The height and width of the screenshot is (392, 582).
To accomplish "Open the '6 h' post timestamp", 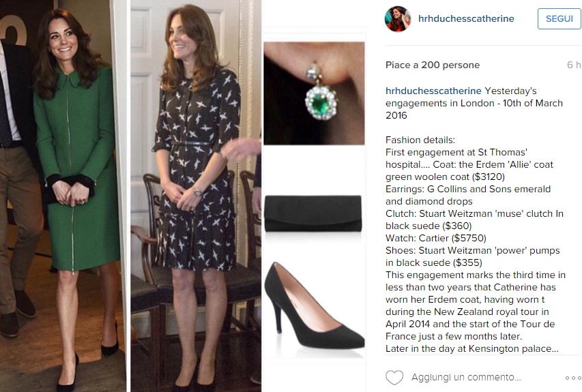I will coord(573,65).
